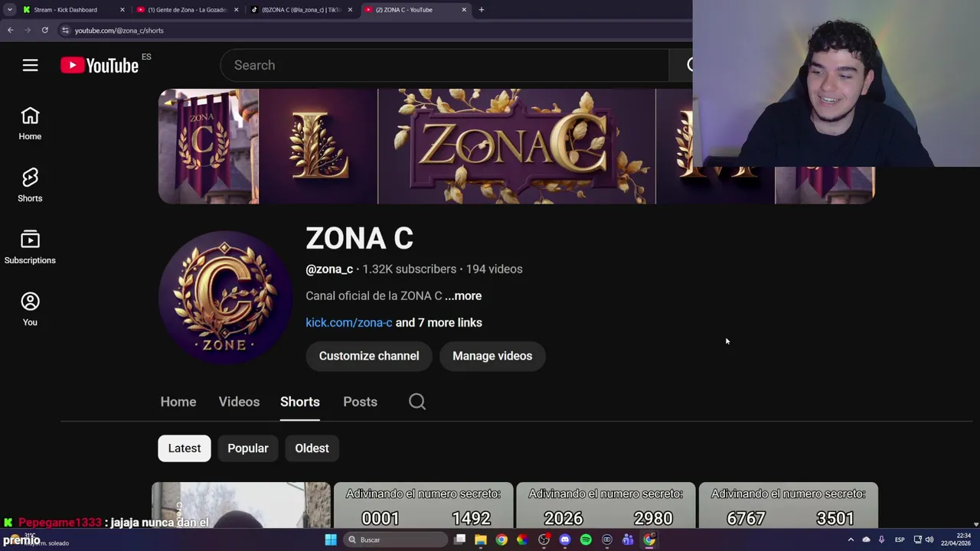
Task: Select the Latest sort chip
Action: click(x=185, y=448)
